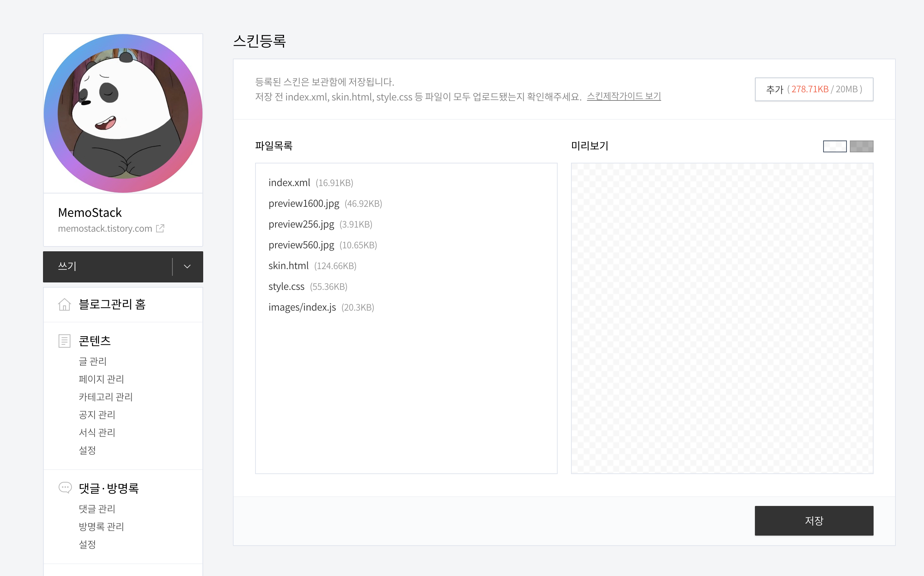The image size is (924, 576).
Task: Click the 추가 file upload button
Action: (x=814, y=90)
